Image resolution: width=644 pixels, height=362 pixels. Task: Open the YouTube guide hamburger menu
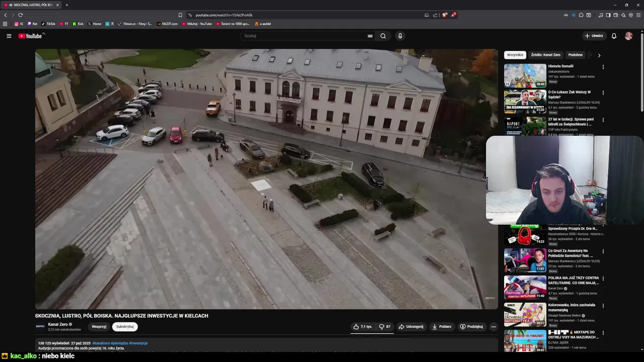click(9, 36)
